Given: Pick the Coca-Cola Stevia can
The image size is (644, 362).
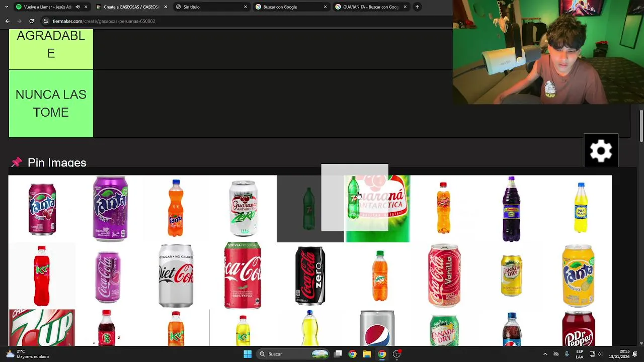Looking at the screenshot, I should click(243, 276).
